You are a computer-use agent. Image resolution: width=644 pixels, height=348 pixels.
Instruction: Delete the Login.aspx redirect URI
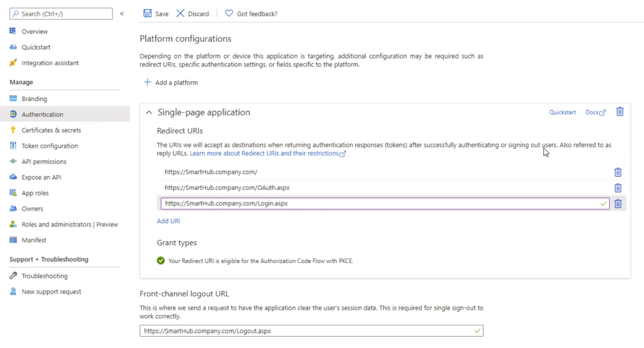618,204
